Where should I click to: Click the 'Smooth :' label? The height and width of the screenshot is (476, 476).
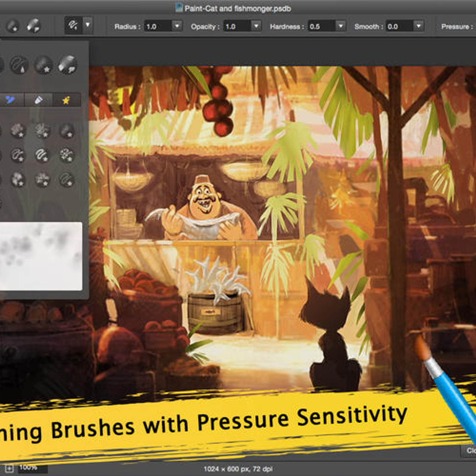369,26
